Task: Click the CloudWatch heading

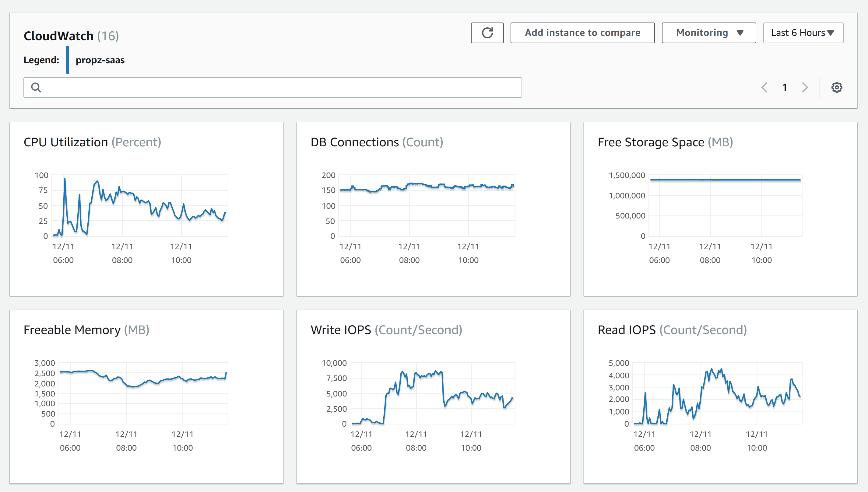Action: click(58, 36)
